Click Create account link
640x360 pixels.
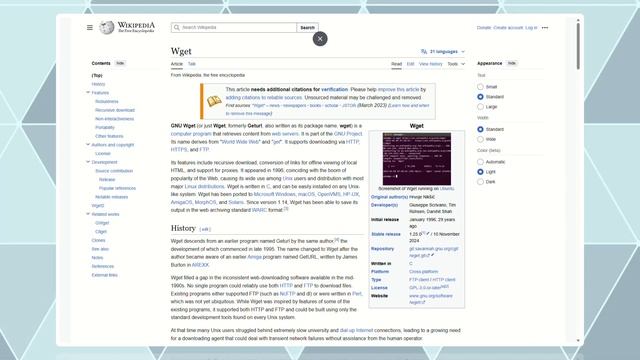(x=508, y=28)
